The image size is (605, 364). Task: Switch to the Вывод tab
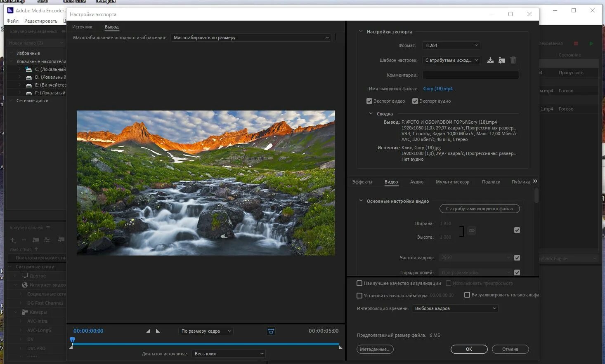(111, 27)
